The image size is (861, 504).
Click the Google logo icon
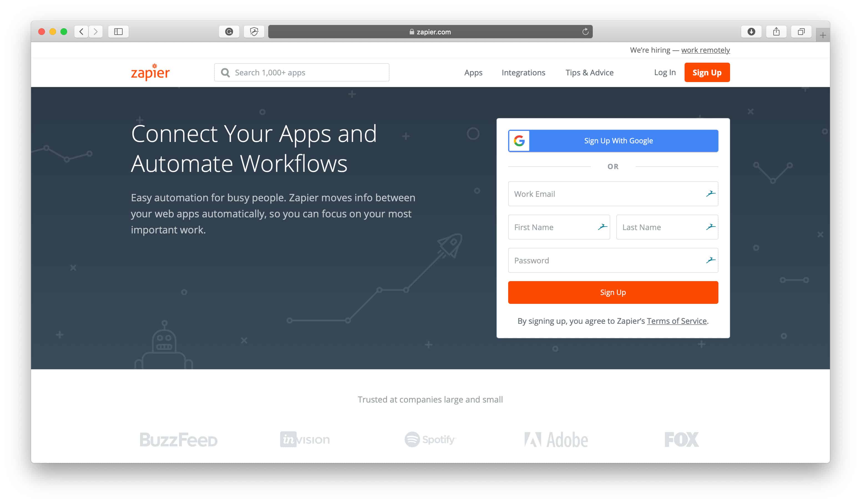[519, 141]
